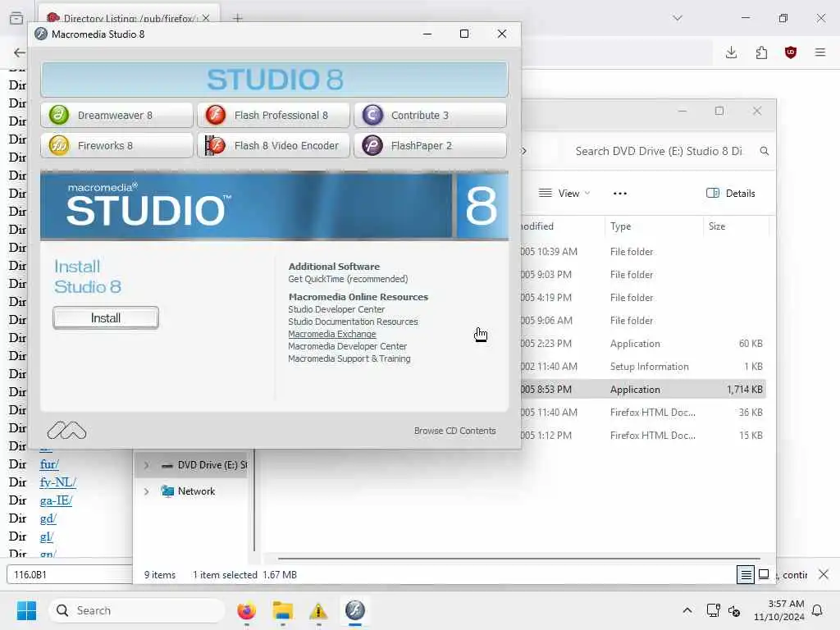Click the File Explorer horizontal scrollbar
The height and width of the screenshot is (630, 840).
pos(518,558)
